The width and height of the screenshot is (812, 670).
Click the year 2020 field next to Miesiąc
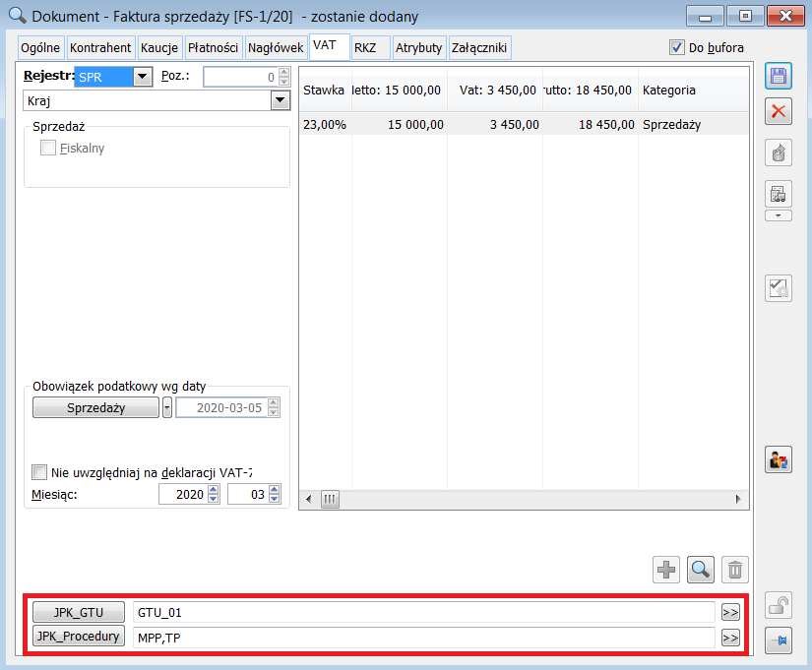pos(183,494)
